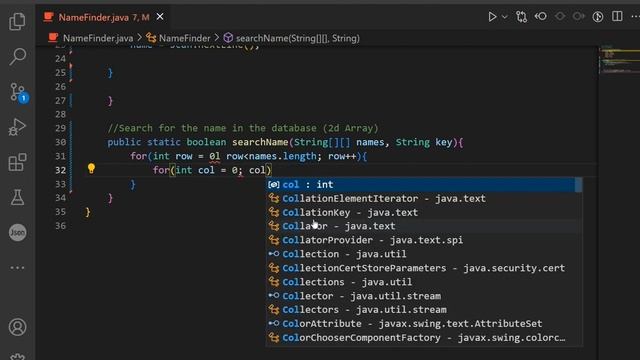Click the 'row++' expression in line 31
This screenshot has width=640, height=360.
tap(342, 156)
